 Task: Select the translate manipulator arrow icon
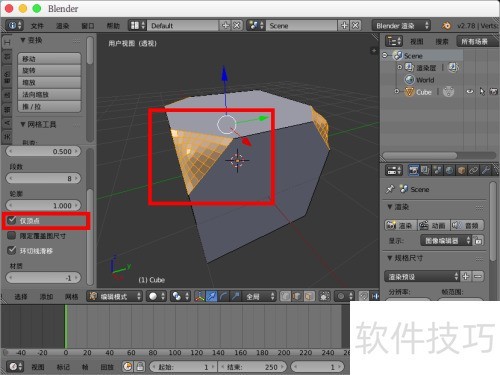coord(212,296)
